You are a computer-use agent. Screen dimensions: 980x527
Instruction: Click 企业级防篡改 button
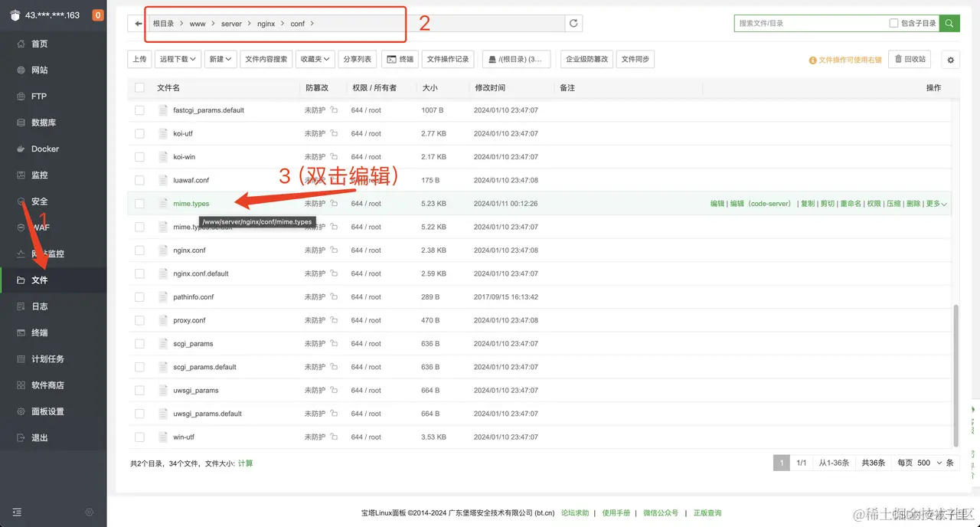[587, 60]
